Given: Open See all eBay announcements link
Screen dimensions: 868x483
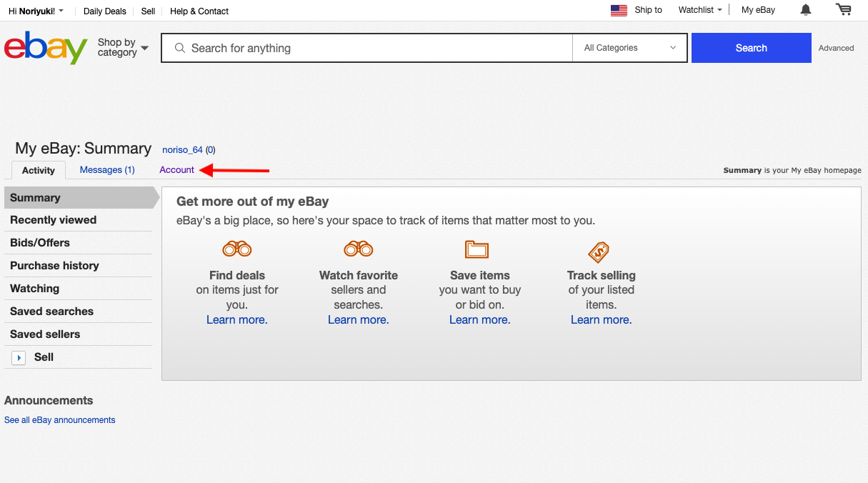Looking at the screenshot, I should tap(60, 420).
